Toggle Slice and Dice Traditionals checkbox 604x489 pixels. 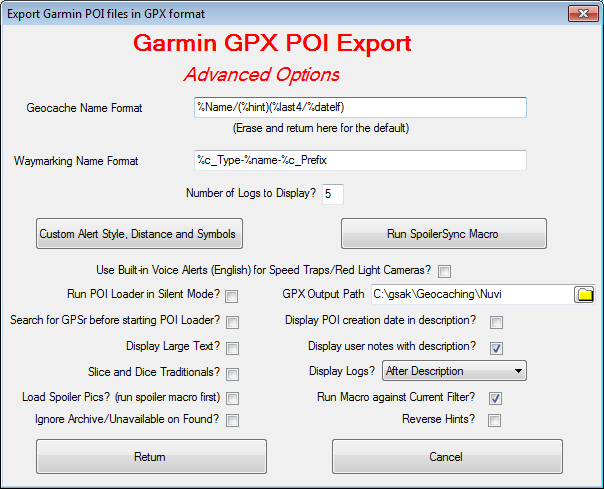[232, 374]
